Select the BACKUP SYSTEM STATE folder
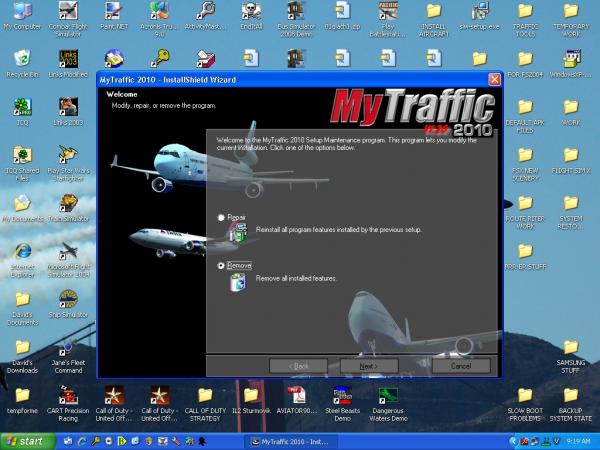The image size is (600, 450). [571, 404]
